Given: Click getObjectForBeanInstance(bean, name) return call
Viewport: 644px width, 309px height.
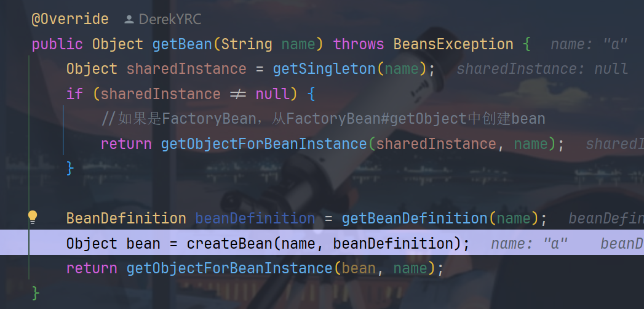Looking at the screenshot, I should click(x=281, y=268).
